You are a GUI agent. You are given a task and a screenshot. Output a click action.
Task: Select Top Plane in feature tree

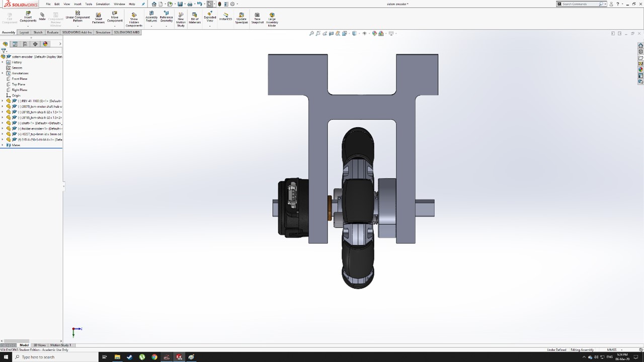pyautogui.click(x=19, y=84)
